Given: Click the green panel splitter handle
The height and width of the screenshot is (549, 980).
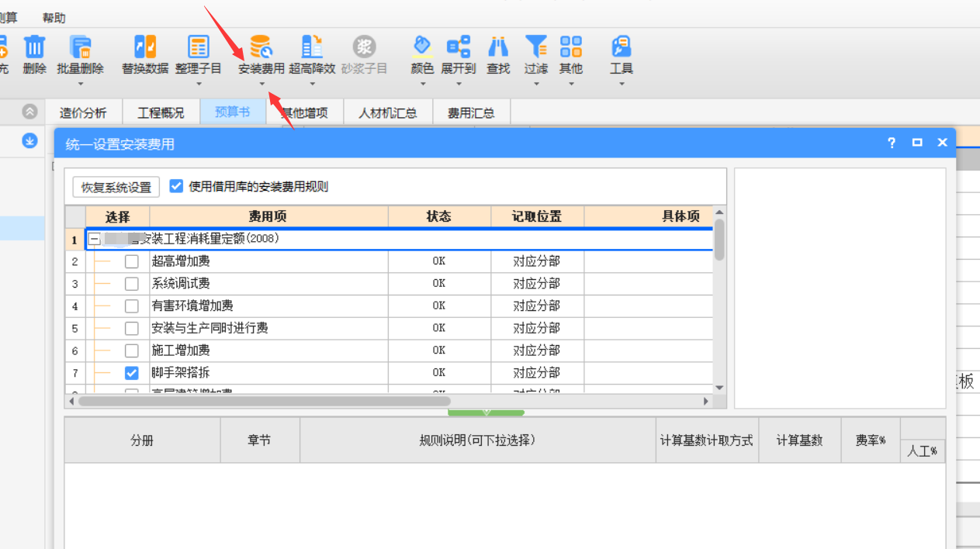Looking at the screenshot, I should (x=486, y=412).
